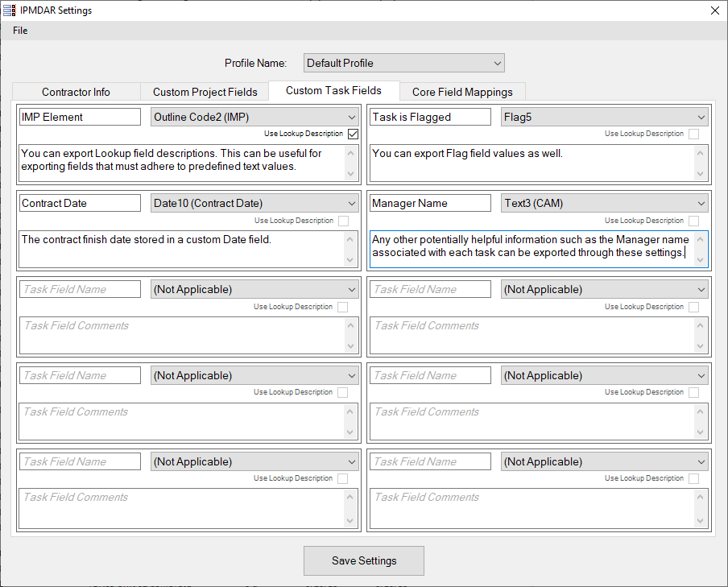The height and width of the screenshot is (587, 728).
Task: Click the IPMDAR Settings title bar icon
Action: [x=10, y=10]
